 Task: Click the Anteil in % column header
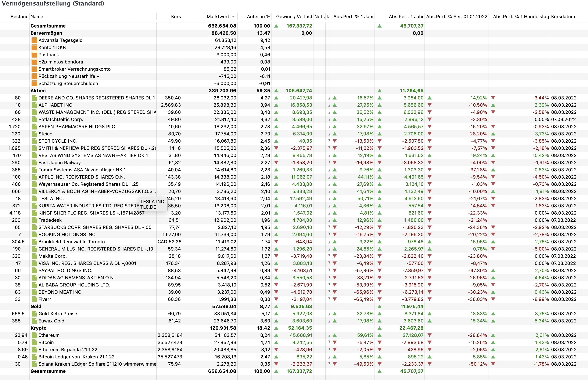tap(258, 17)
